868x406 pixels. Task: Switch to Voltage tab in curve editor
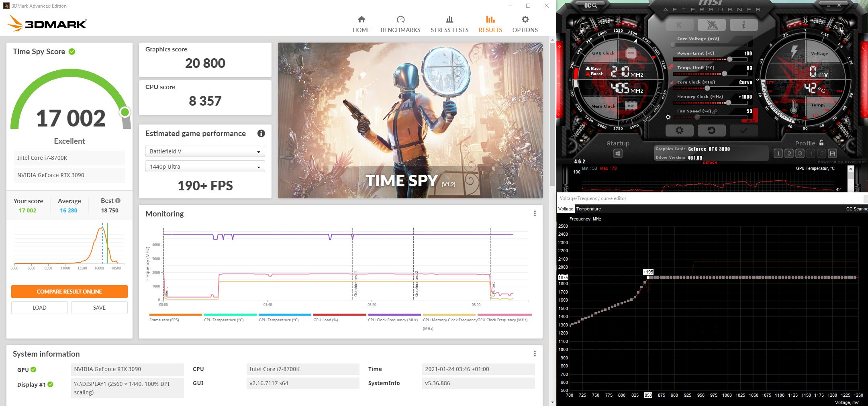click(x=566, y=209)
